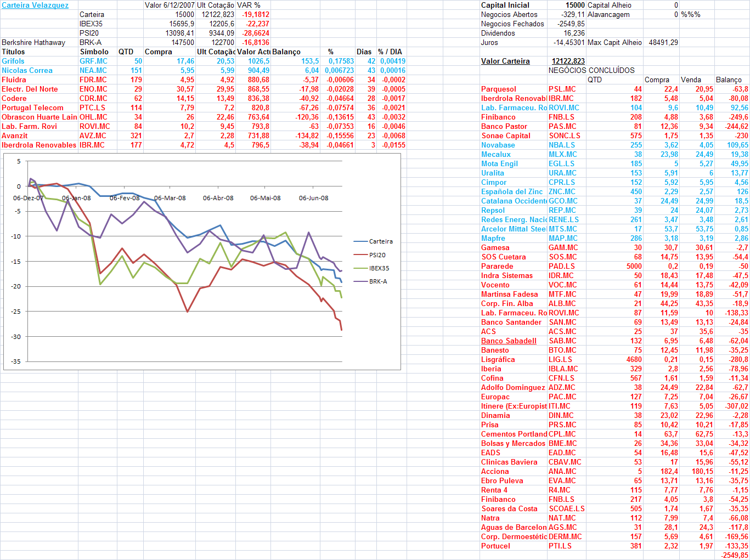This screenshot has width=750, height=560.
Task: Select the Portucel row name
Action: pyautogui.click(x=495, y=546)
